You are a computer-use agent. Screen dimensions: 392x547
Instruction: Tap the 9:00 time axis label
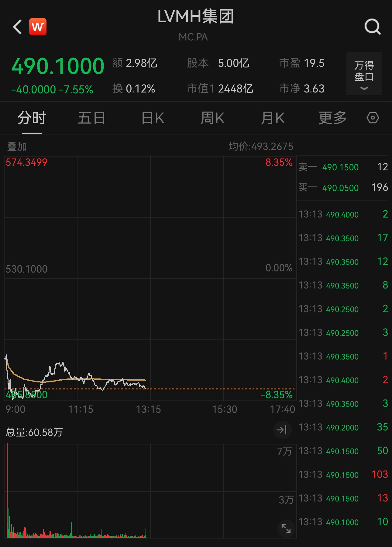[15, 409]
